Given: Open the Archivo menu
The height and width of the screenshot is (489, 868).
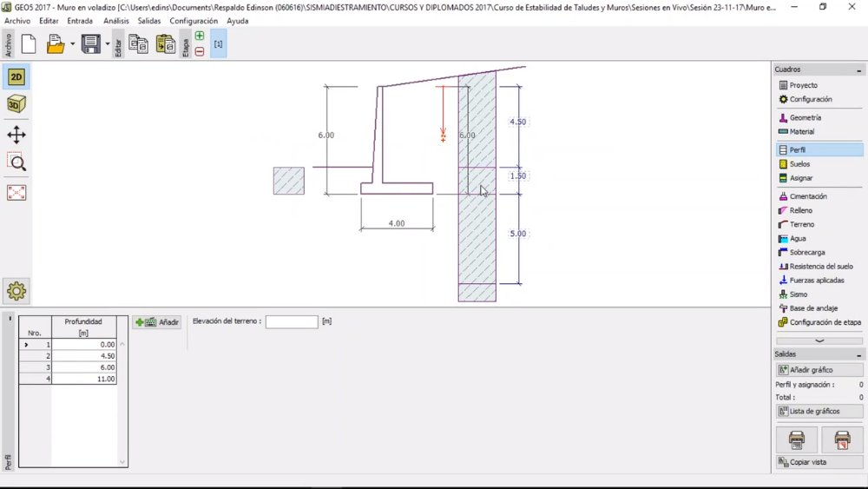Looking at the screenshot, I should (x=17, y=21).
